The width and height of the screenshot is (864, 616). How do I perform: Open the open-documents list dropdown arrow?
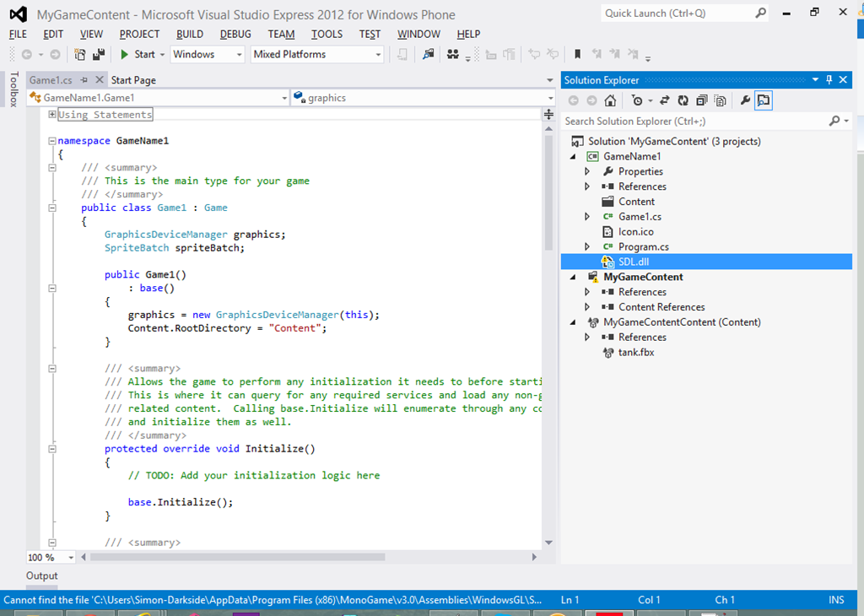click(549, 80)
